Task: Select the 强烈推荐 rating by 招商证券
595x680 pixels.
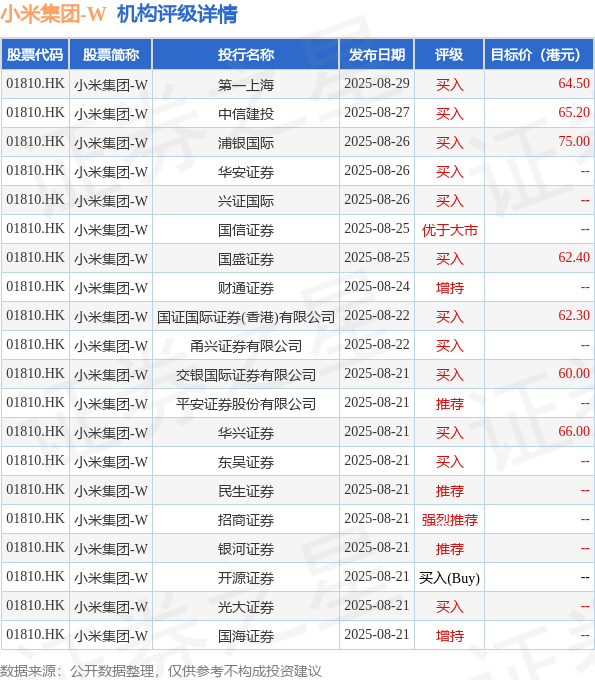Action: 449,520
